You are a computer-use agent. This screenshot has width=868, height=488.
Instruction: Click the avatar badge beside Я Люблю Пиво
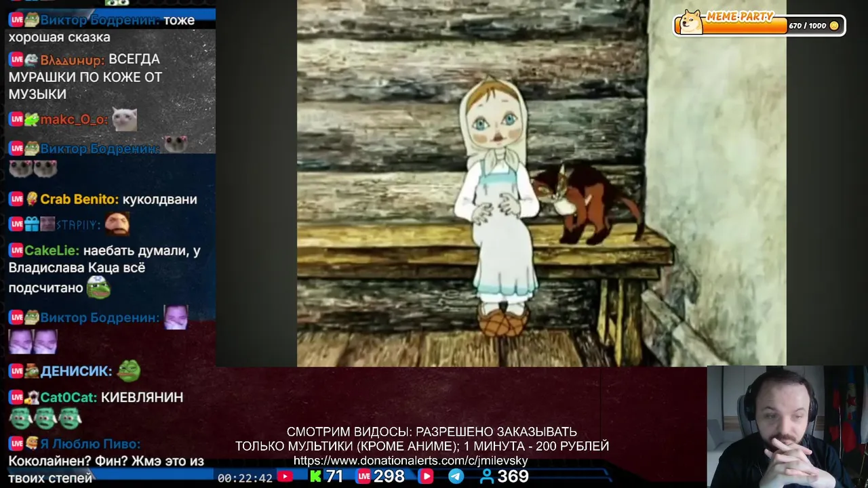coord(32,443)
